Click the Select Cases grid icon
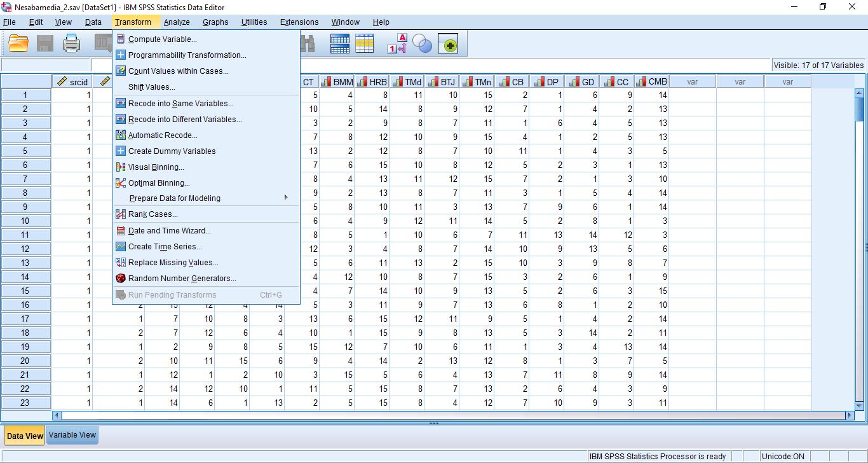 [x=365, y=43]
